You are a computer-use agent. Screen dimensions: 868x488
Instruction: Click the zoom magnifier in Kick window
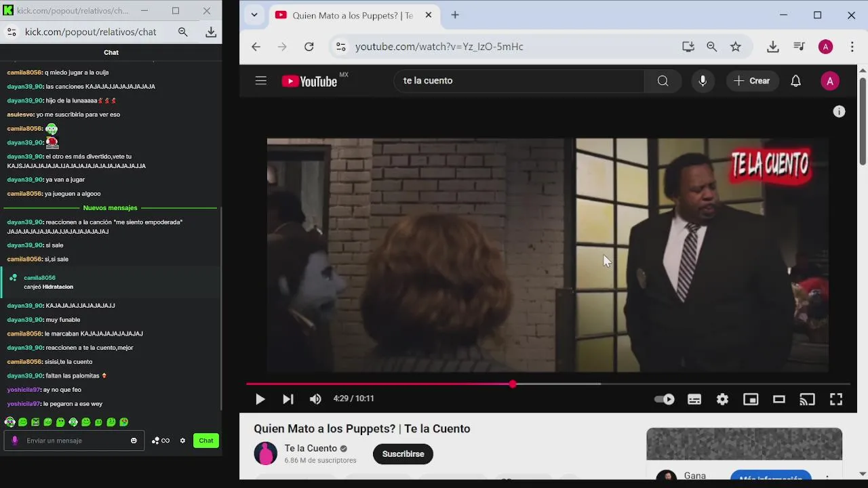[x=183, y=32]
